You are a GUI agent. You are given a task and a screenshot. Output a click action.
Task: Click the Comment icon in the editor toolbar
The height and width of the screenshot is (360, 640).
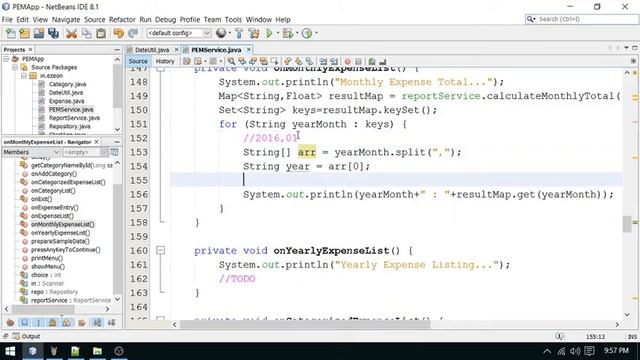point(372,61)
